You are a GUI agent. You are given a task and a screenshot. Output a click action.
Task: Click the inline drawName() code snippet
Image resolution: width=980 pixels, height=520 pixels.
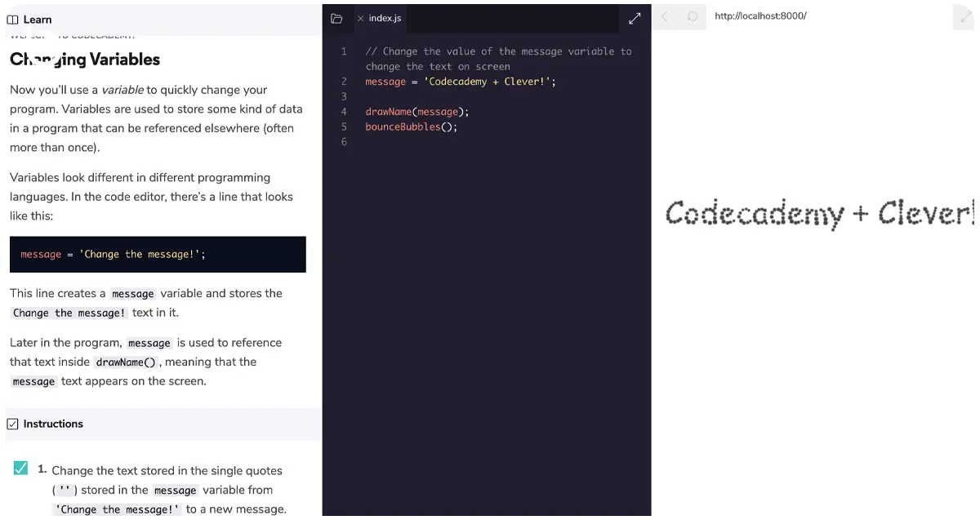click(126, 362)
